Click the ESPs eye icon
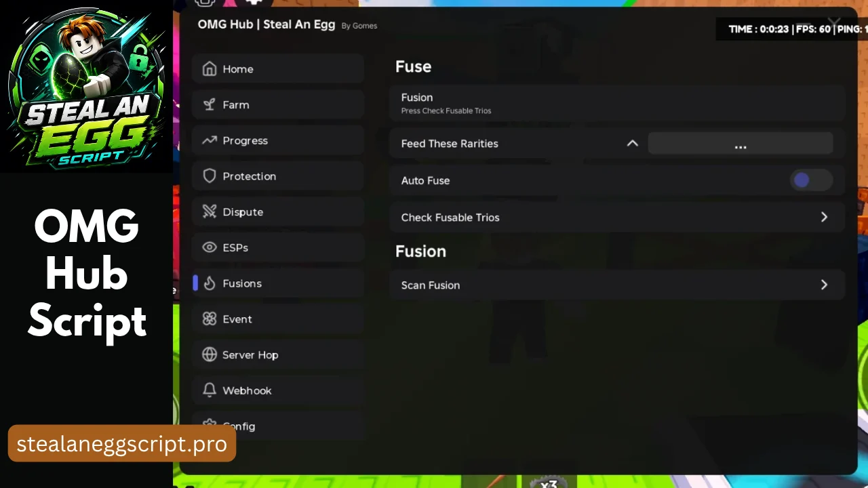 pyautogui.click(x=210, y=247)
